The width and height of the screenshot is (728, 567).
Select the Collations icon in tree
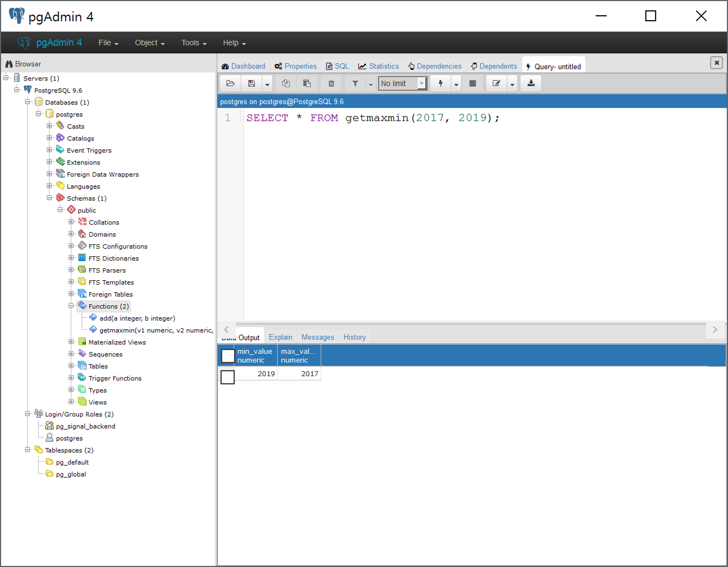coord(82,221)
